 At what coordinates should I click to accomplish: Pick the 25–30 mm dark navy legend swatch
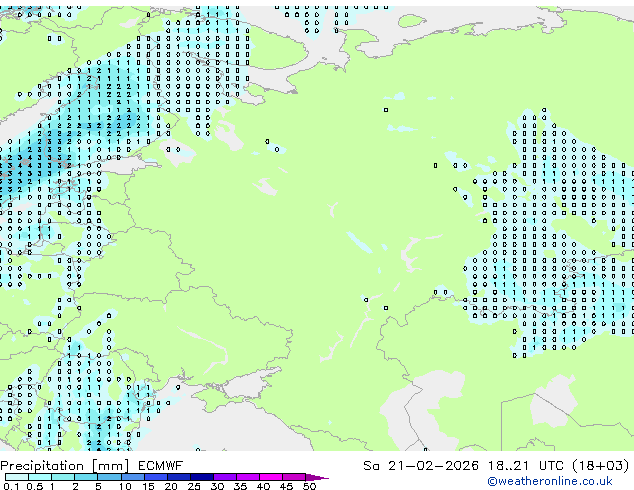202,477
